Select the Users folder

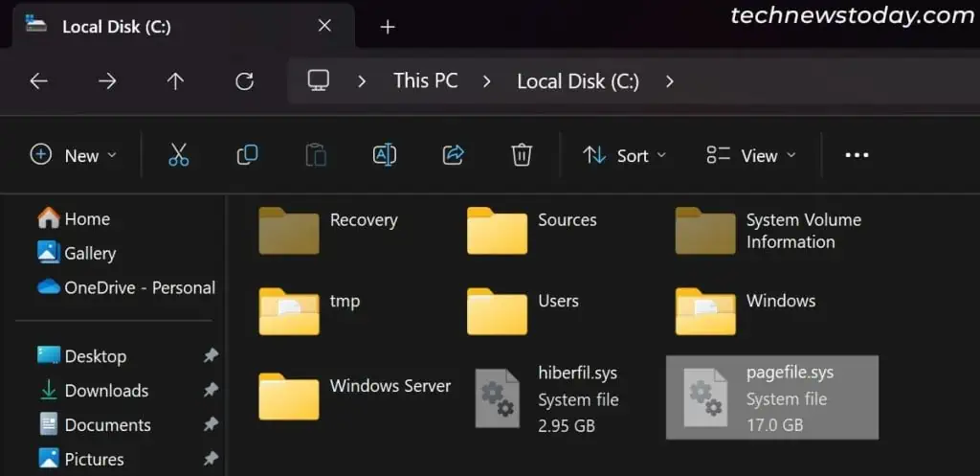click(x=523, y=311)
